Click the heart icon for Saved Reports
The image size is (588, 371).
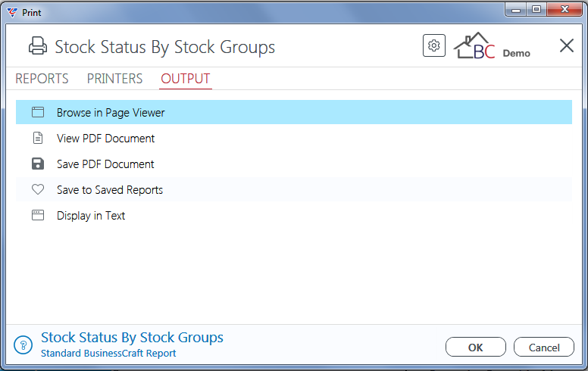pyautogui.click(x=38, y=189)
